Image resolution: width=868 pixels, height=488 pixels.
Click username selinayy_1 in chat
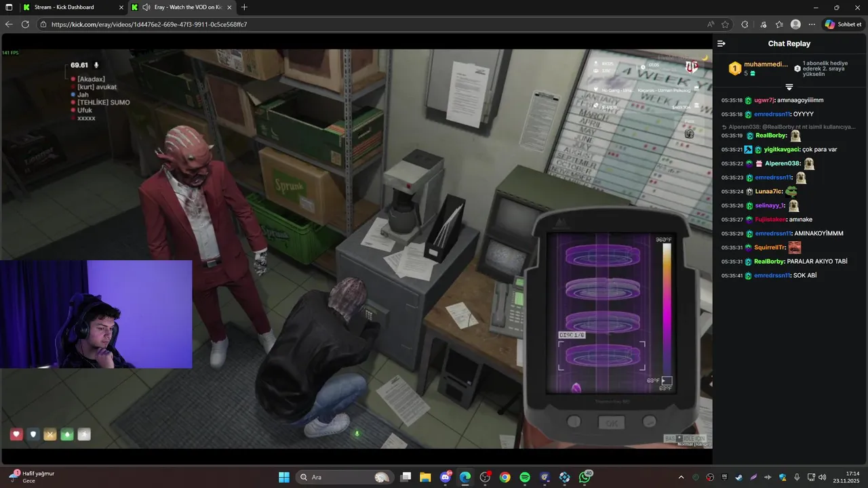770,205
